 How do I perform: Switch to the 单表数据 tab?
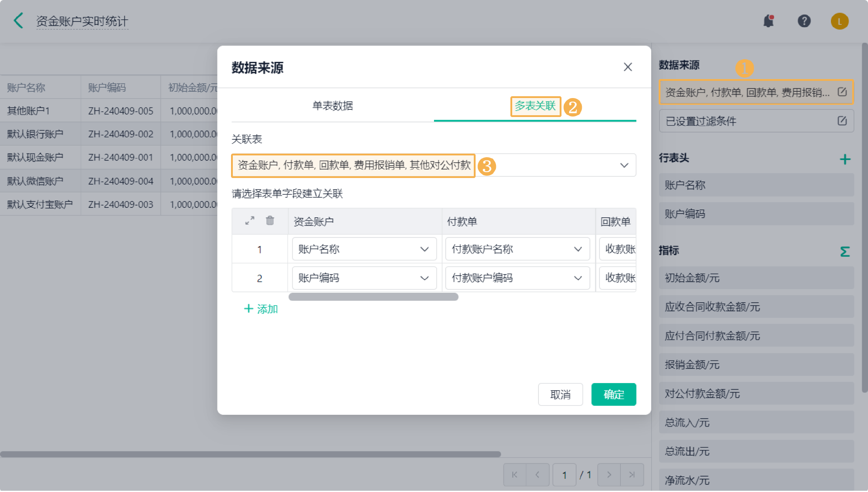click(332, 106)
